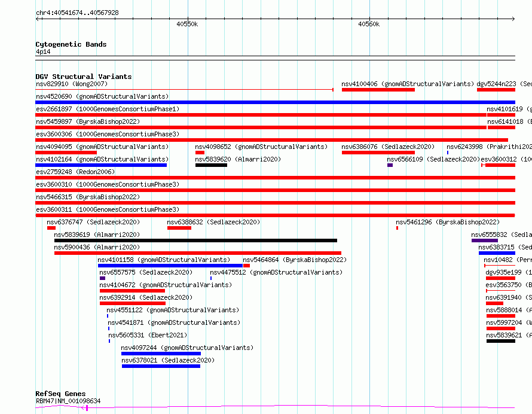Select dgv5244n223 red variant bar
This screenshot has width=532, height=414.
[x=496, y=90]
